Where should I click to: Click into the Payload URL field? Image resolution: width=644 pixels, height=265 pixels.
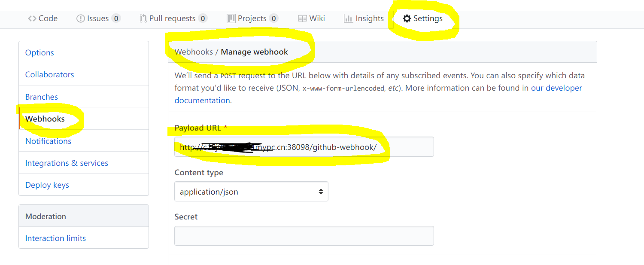(304, 147)
